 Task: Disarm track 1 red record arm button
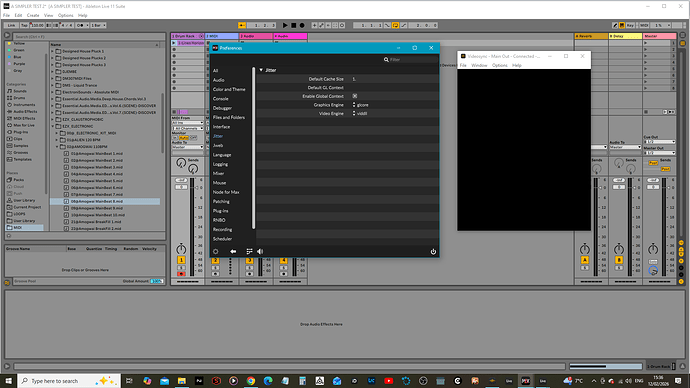click(x=181, y=274)
